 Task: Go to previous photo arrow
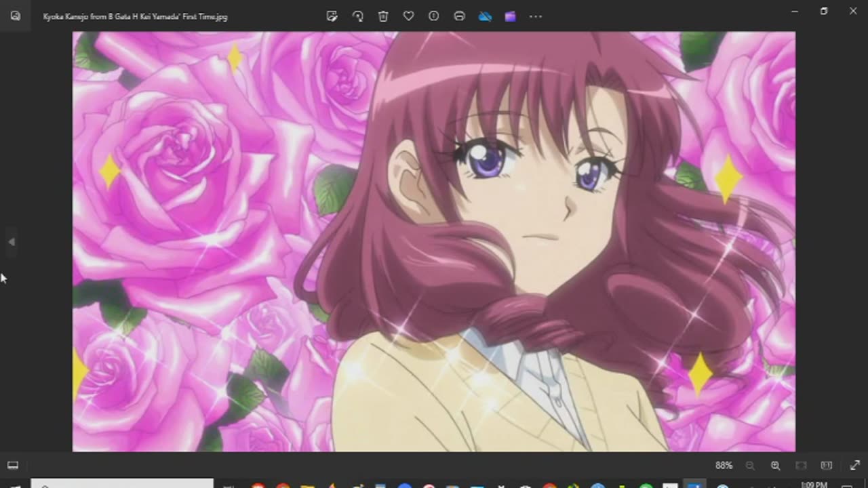pyautogui.click(x=12, y=242)
